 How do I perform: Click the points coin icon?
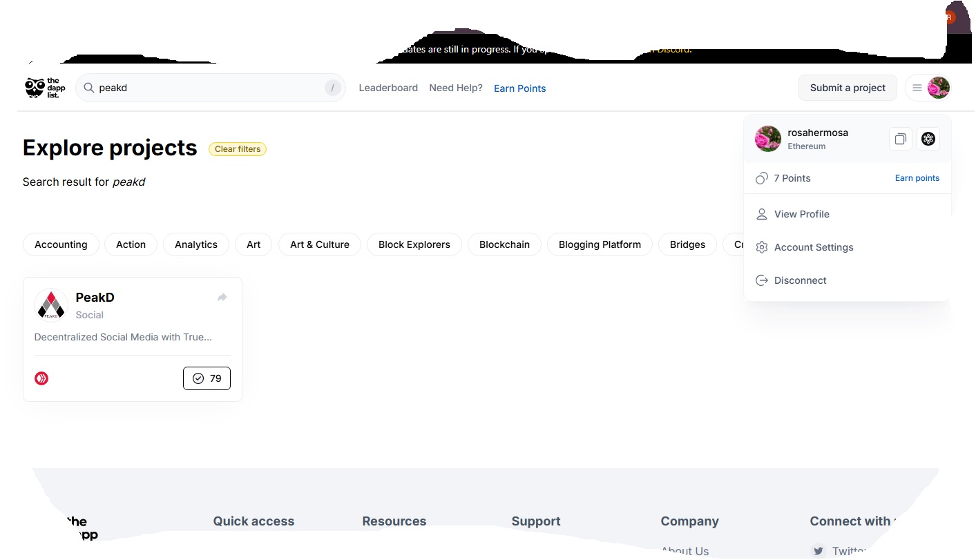pyautogui.click(x=762, y=178)
